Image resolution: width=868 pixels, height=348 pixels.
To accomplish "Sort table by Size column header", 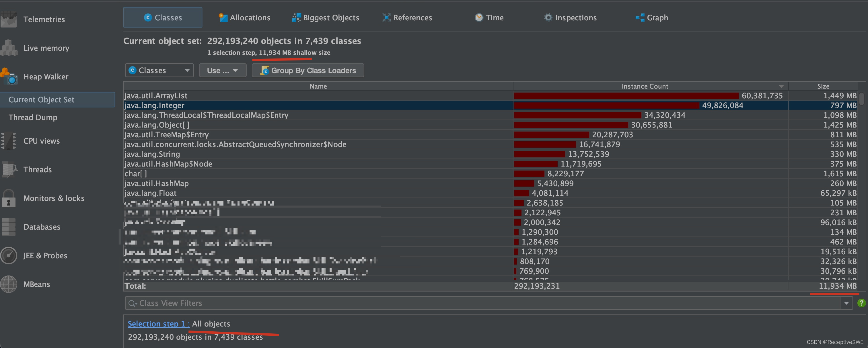I will [x=823, y=86].
